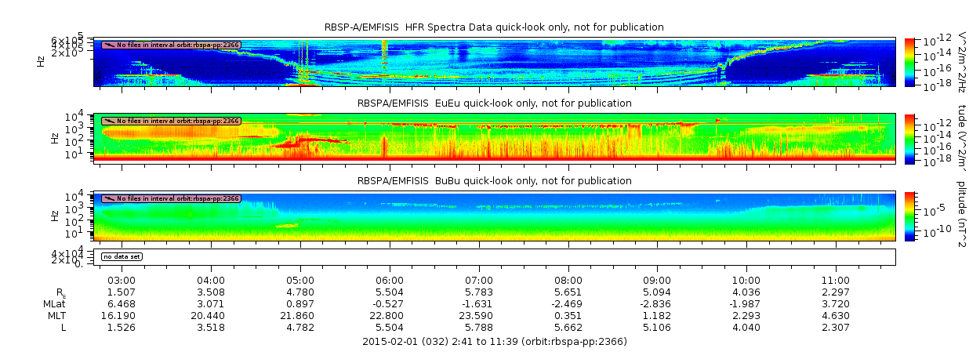Click inside the HFR Spectra spectrogram plot
Viewport: 980px width, 352px height.
495,61
